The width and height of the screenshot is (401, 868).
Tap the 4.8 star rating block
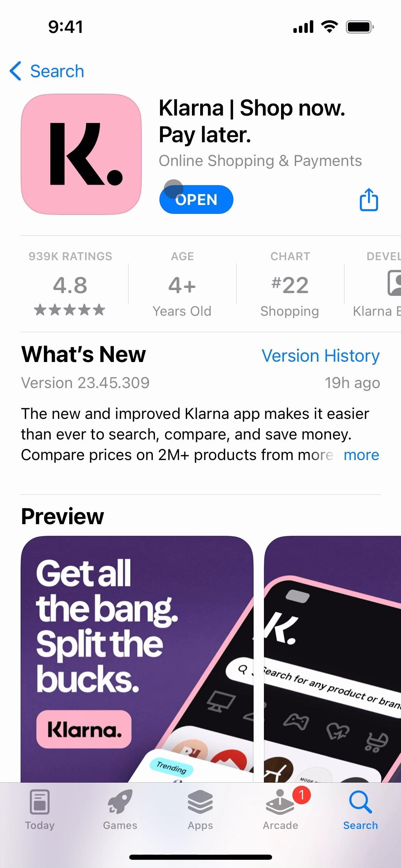click(70, 285)
